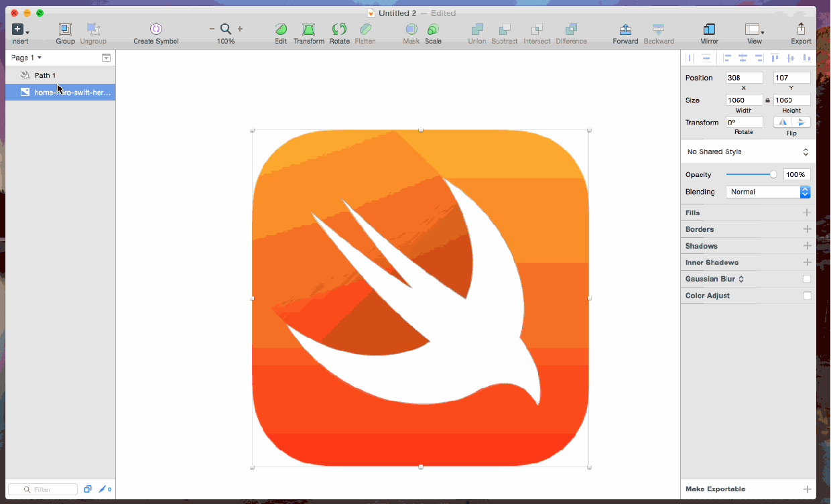The height and width of the screenshot is (504, 831).
Task: Select the Edit tool icon
Action: tap(281, 29)
